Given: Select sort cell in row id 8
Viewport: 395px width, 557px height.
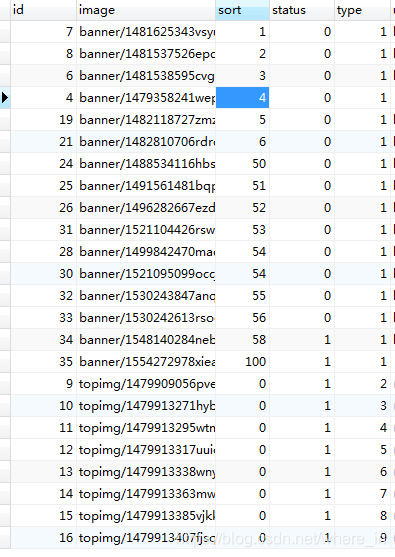Looking at the screenshot, I should (242, 54).
